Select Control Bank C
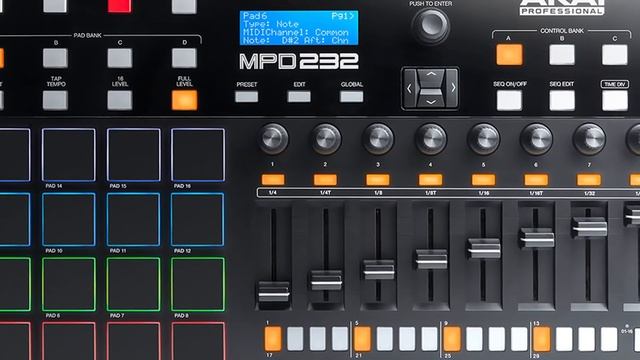The height and width of the screenshot is (360, 640). coord(614,55)
